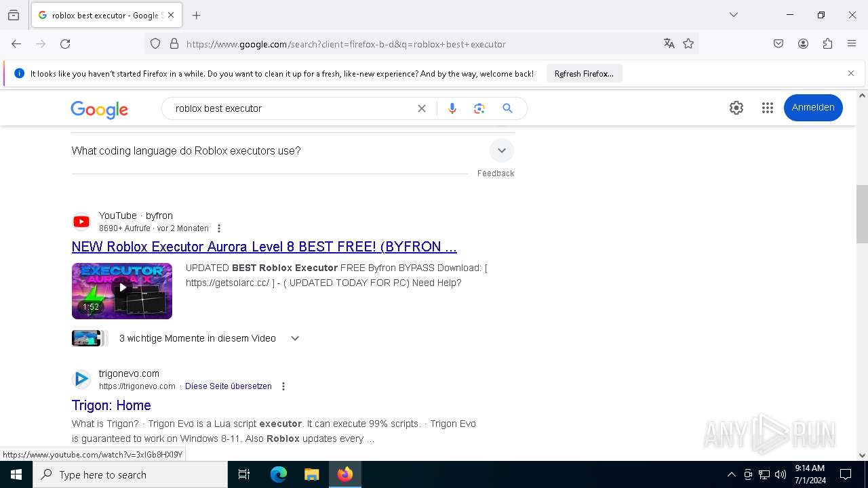The height and width of the screenshot is (488, 868).
Task: Reload the current page
Action: click(65, 44)
